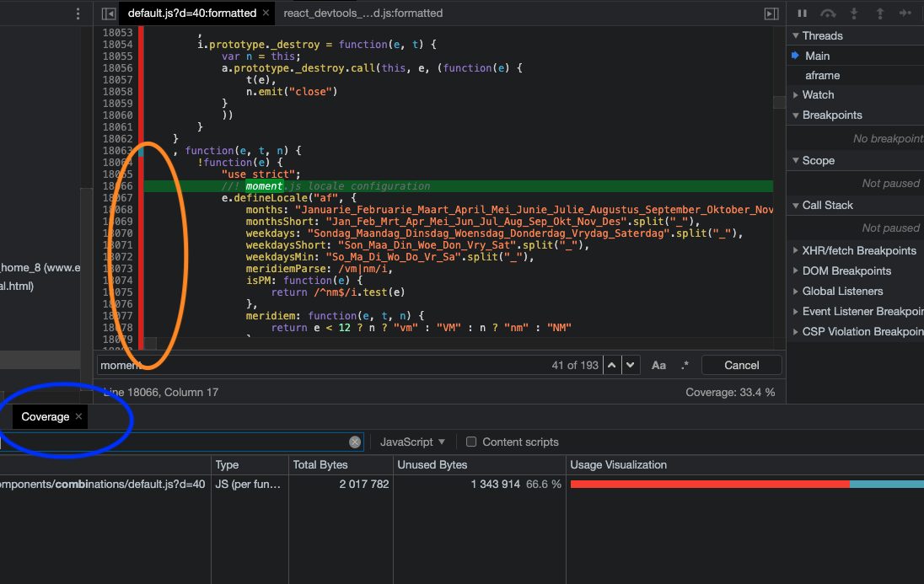Expand Event Listener Breakpoints section
This screenshot has height=584, width=924.
(x=796, y=311)
